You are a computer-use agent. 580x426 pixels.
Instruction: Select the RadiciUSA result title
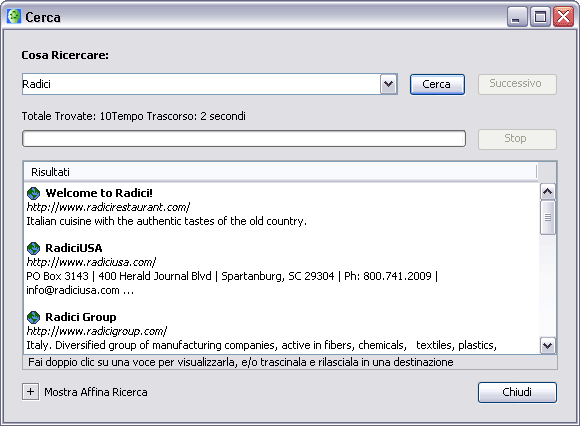click(x=74, y=248)
